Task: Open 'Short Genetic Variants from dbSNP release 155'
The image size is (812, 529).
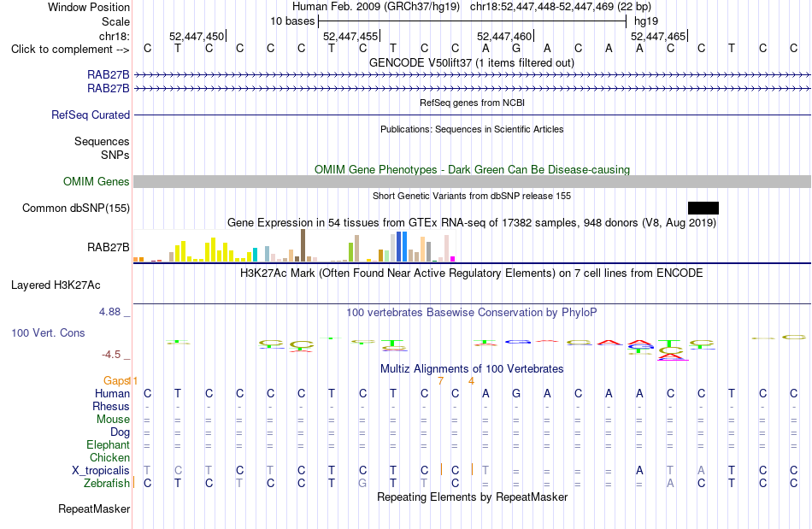Action: (472, 196)
